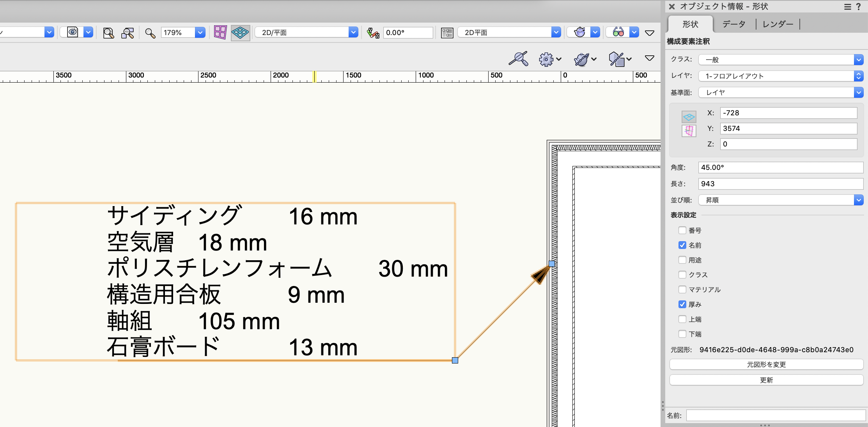
Task: Open the gear settings menu icon
Action: [549, 59]
